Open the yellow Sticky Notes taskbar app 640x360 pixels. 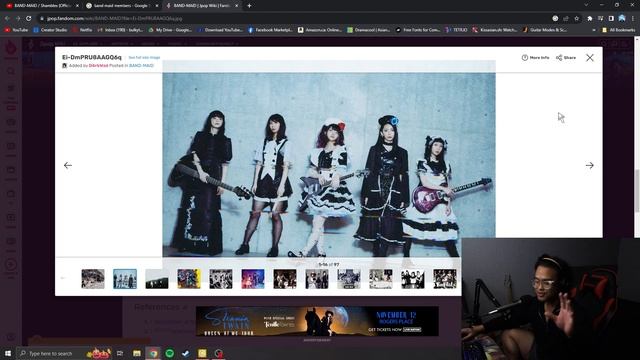pos(202,353)
